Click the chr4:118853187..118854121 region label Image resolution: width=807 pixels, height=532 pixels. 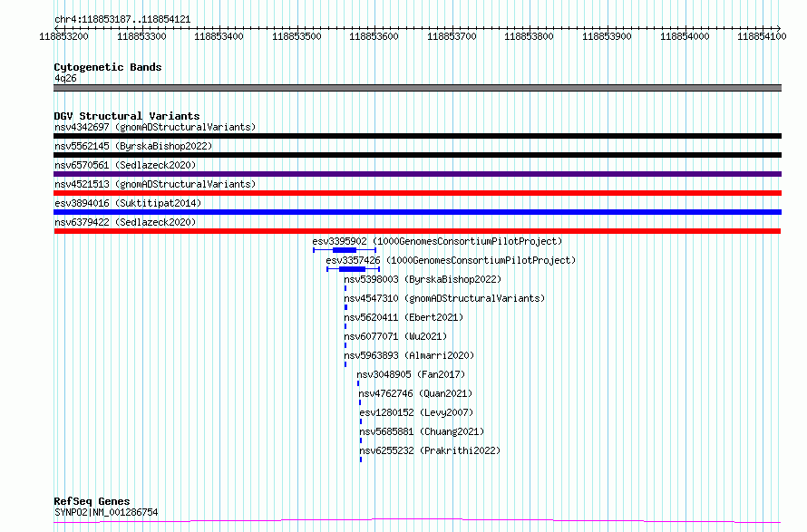tap(122, 20)
